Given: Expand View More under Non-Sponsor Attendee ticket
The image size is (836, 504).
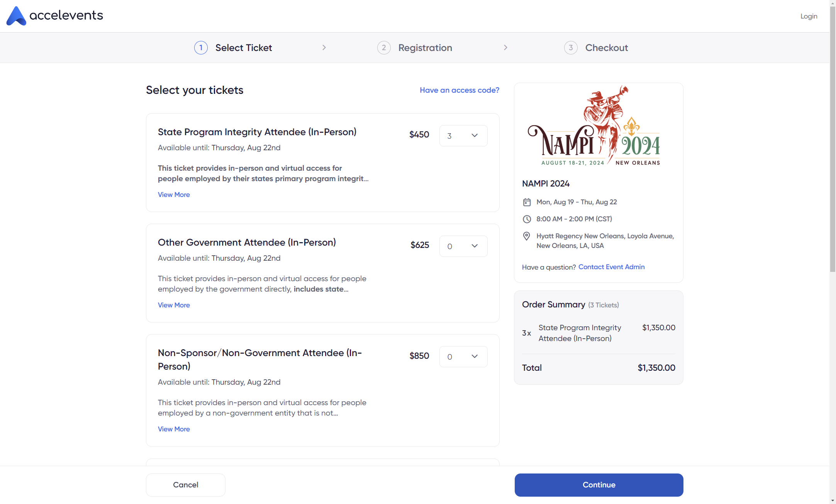Looking at the screenshot, I should pos(174,429).
